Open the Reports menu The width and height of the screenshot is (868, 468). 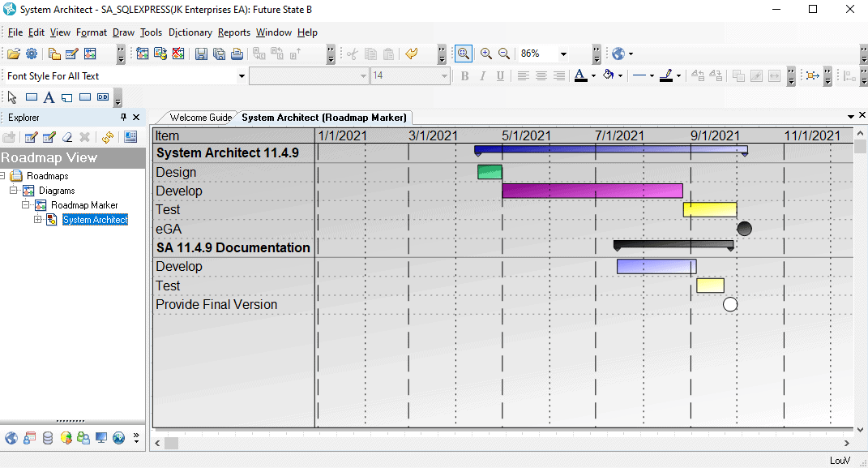(x=234, y=32)
